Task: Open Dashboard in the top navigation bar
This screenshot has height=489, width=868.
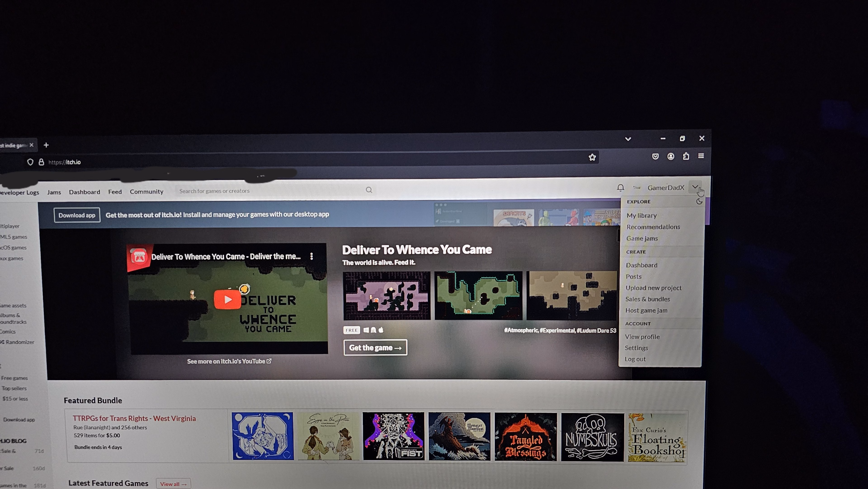Action: tap(85, 192)
